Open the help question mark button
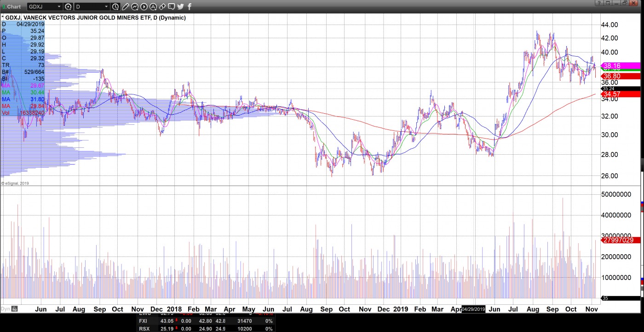 [x=599, y=3]
